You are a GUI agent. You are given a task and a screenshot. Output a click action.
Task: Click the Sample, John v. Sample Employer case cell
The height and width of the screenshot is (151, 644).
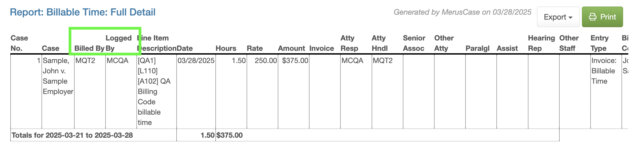58,76
